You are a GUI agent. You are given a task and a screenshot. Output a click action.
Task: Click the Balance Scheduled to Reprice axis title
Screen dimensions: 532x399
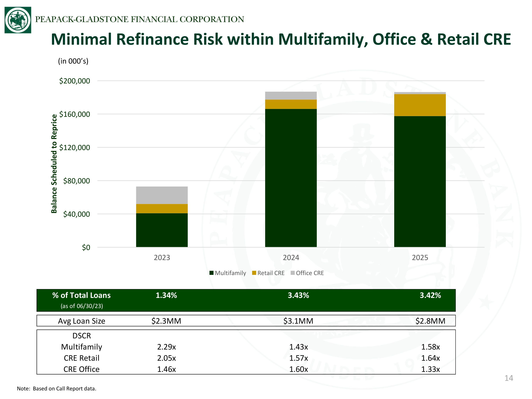click(54, 164)
